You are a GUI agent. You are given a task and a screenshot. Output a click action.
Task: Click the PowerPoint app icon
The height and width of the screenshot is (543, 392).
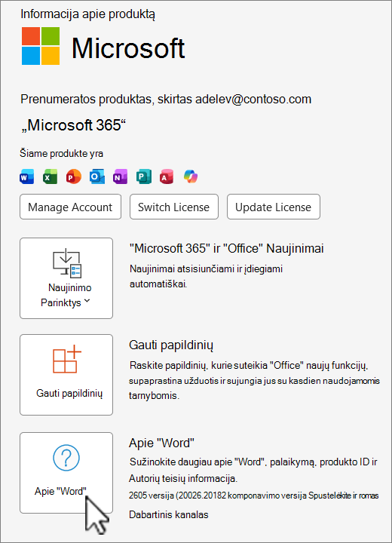click(x=73, y=176)
